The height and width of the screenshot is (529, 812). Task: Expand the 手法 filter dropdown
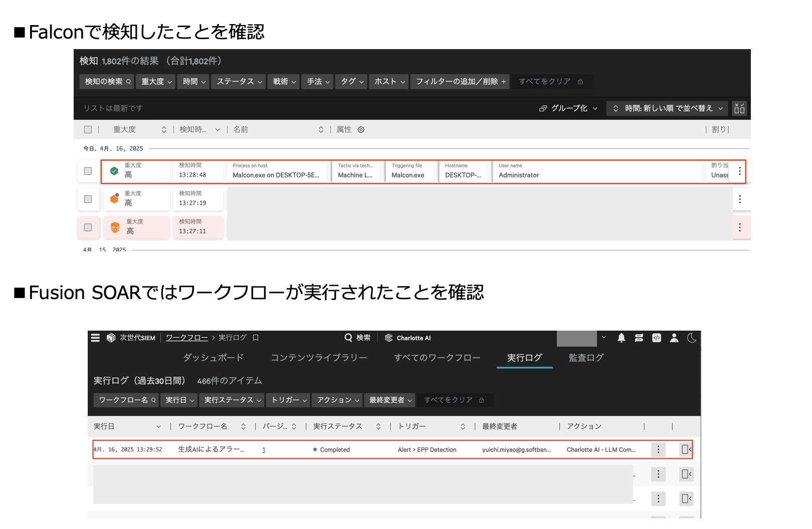coord(318,82)
